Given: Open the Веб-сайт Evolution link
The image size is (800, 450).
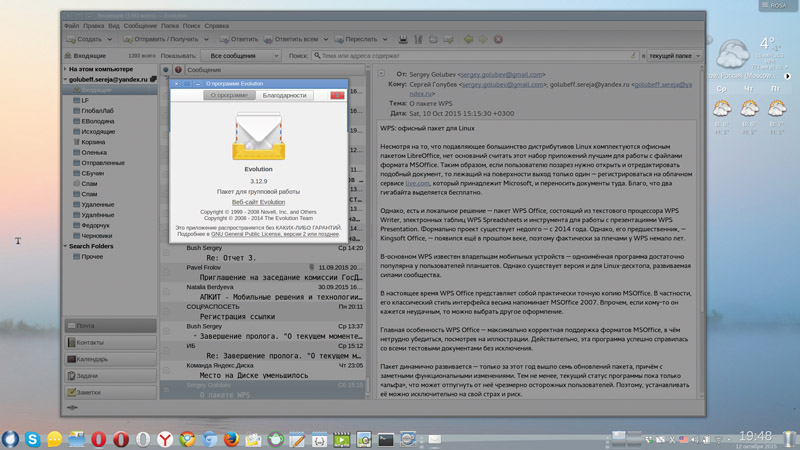Looking at the screenshot, I should point(258,202).
